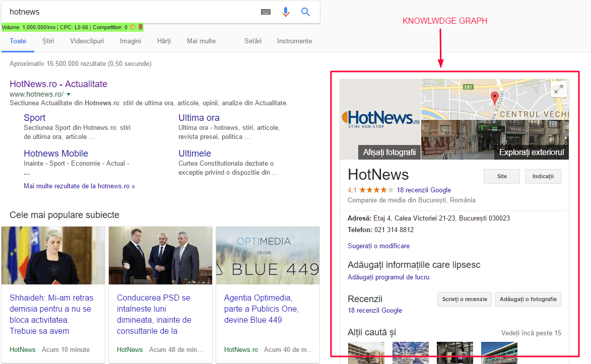Image resolution: width=591 pixels, height=364 pixels.
Task: Open the Ultimele sitelink
Action: point(194,154)
